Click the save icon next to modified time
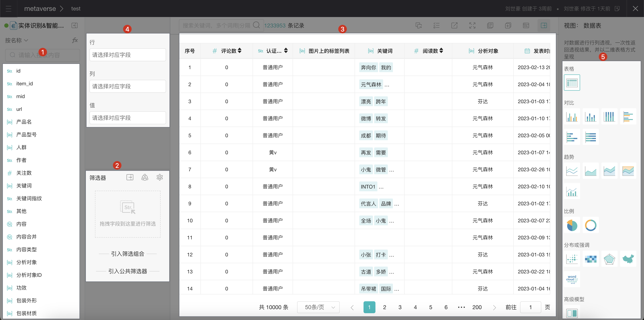Image resolution: width=644 pixels, height=320 pixels. [x=617, y=9]
